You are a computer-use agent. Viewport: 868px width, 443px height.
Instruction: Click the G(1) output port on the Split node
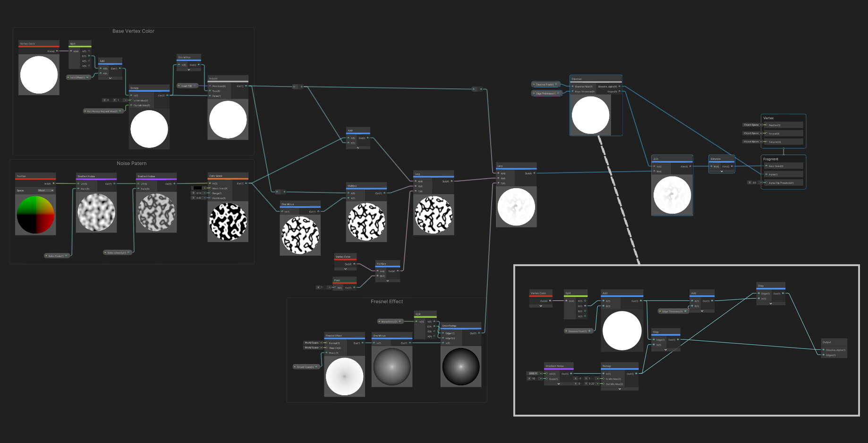89,56
